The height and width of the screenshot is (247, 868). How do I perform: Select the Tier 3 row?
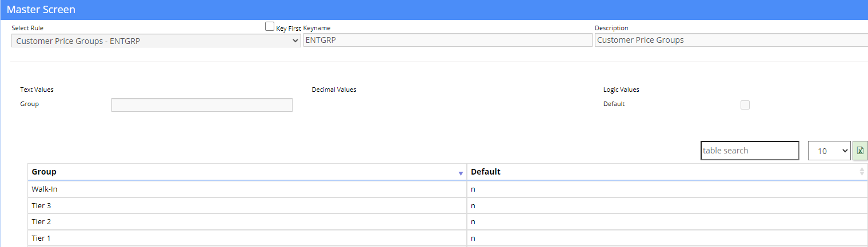tap(447, 206)
